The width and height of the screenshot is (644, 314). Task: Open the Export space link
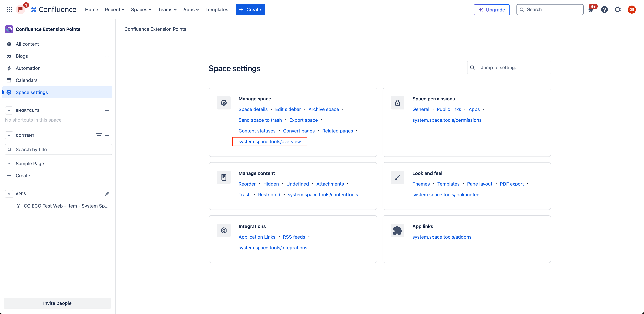pyautogui.click(x=304, y=120)
